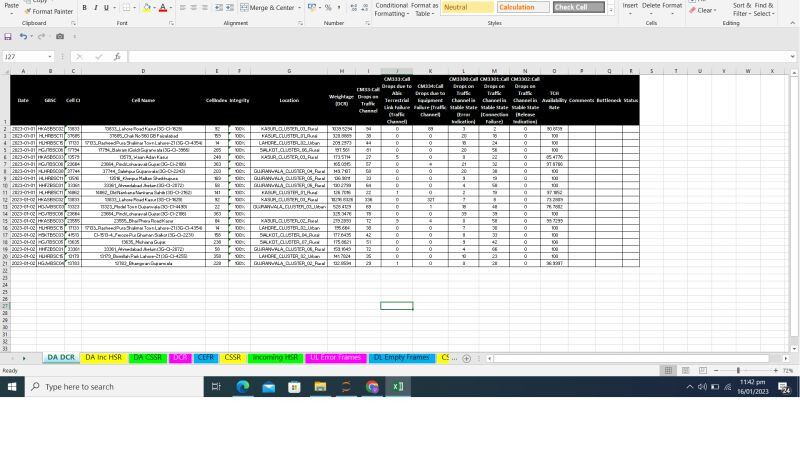Decrease decimal places
The image size is (800, 450).
coord(364,8)
